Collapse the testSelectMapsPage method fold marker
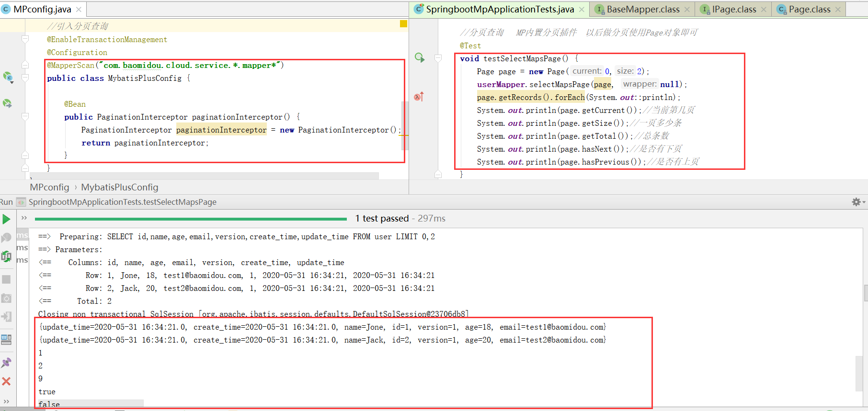Viewport: 868px width, 411px height. pyautogui.click(x=438, y=58)
